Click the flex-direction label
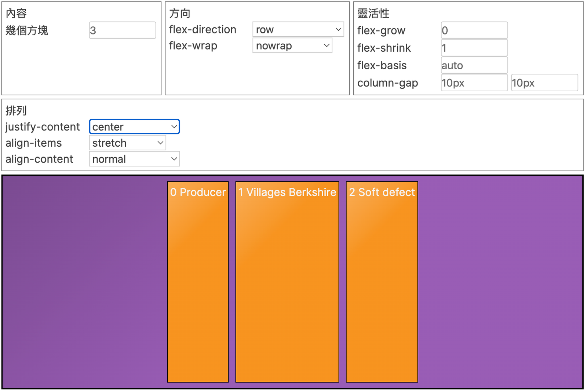Screen dimensions: 587x392 203,29
